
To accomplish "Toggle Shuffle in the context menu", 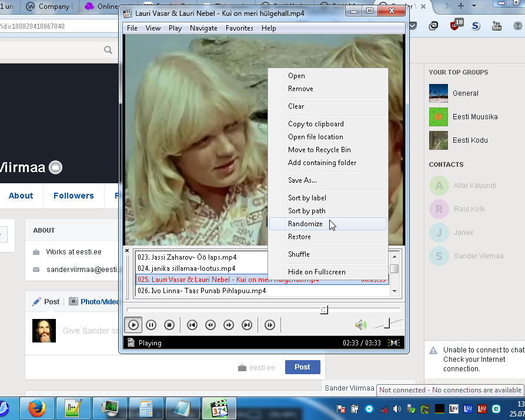I will pyautogui.click(x=299, y=254).
